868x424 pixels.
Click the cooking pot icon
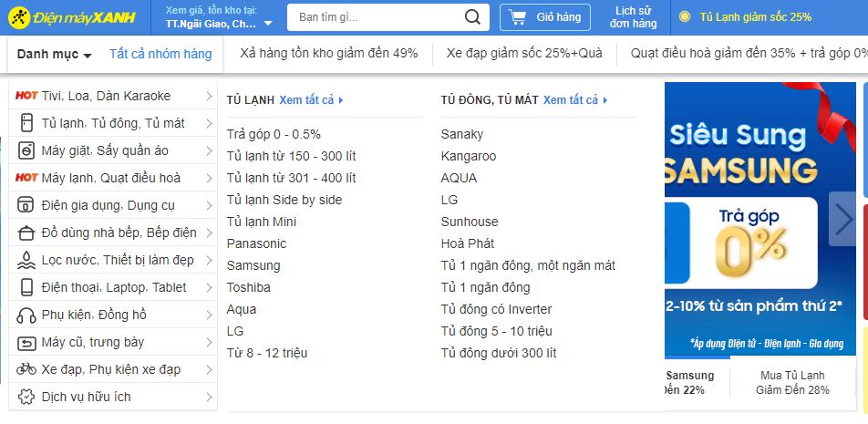26,233
